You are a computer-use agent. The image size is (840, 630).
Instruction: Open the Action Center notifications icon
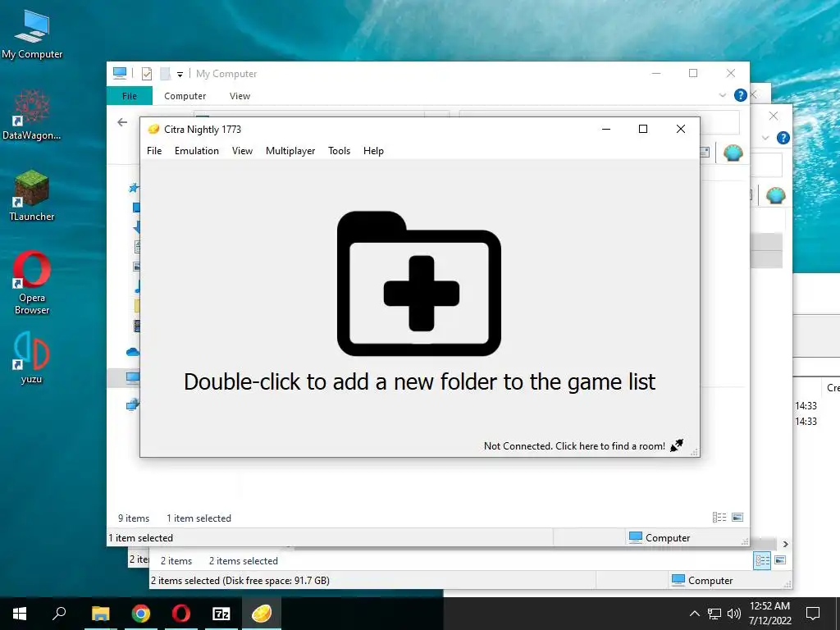pyautogui.click(x=813, y=614)
